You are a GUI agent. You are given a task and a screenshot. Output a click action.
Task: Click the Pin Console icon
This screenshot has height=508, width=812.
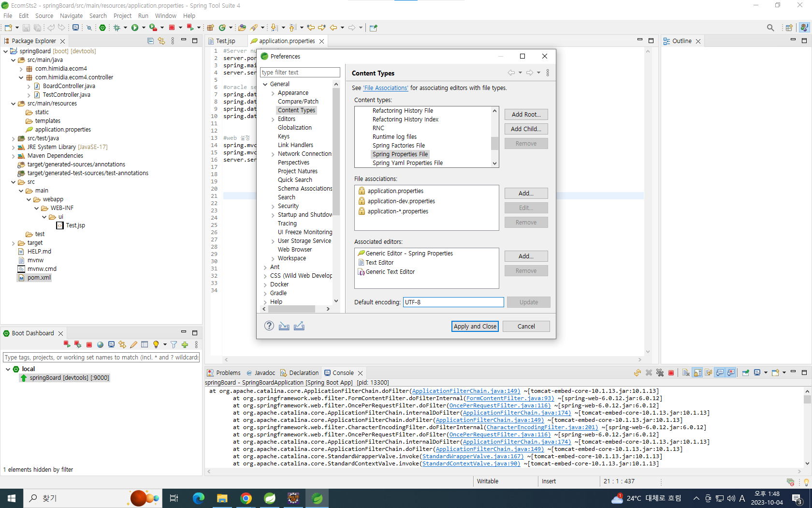(x=746, y=373)
